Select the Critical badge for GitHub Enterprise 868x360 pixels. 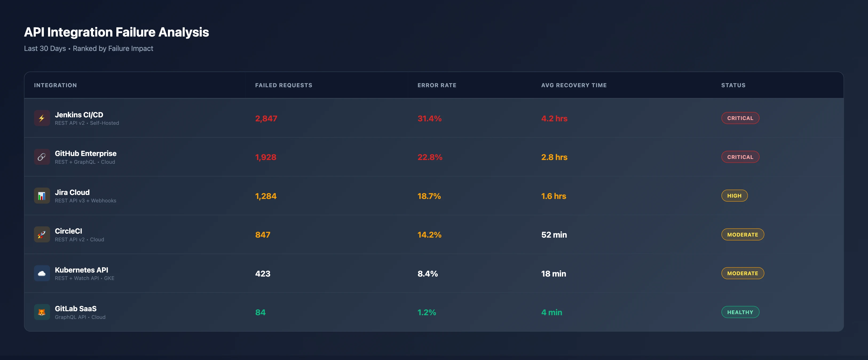coord(740,157)
